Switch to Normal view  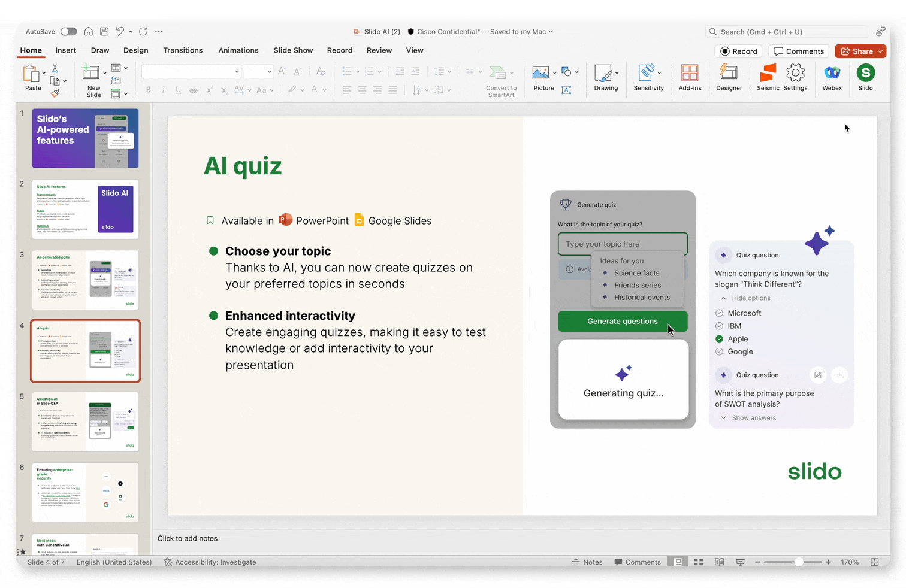678,562
